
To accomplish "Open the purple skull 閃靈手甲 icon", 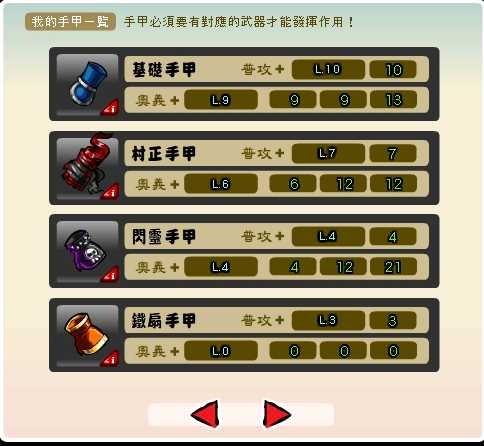I will 87,251.
